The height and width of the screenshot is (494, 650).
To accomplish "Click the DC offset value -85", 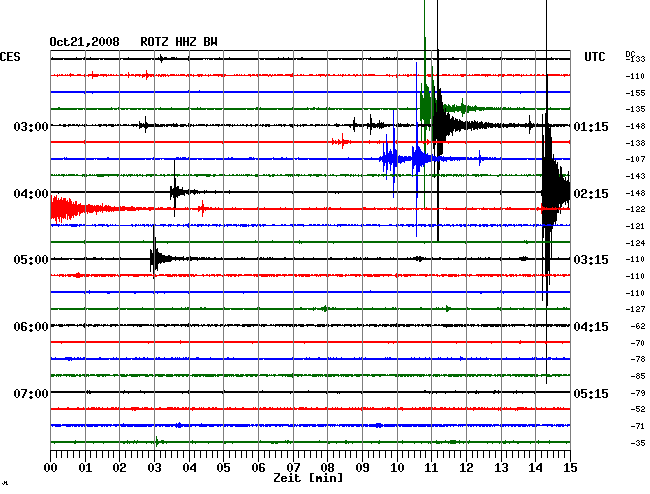I will (638, 376).
